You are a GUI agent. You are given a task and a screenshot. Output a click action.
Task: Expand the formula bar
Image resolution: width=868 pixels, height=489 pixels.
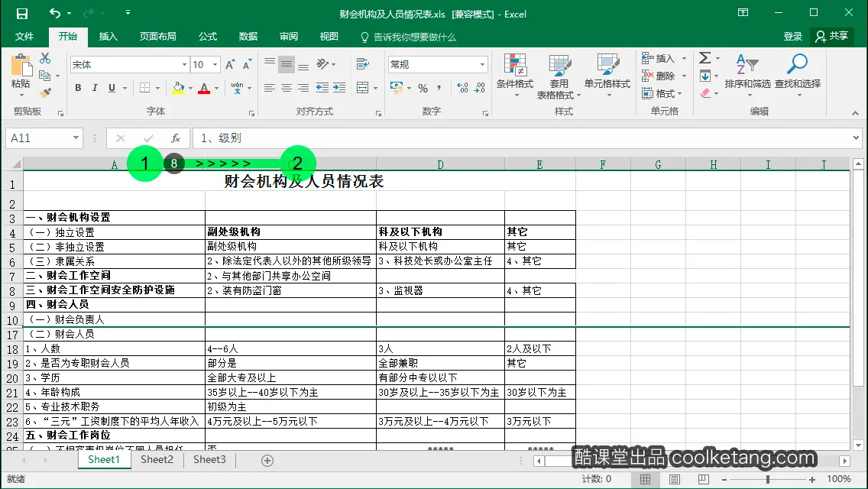(856, 138)
